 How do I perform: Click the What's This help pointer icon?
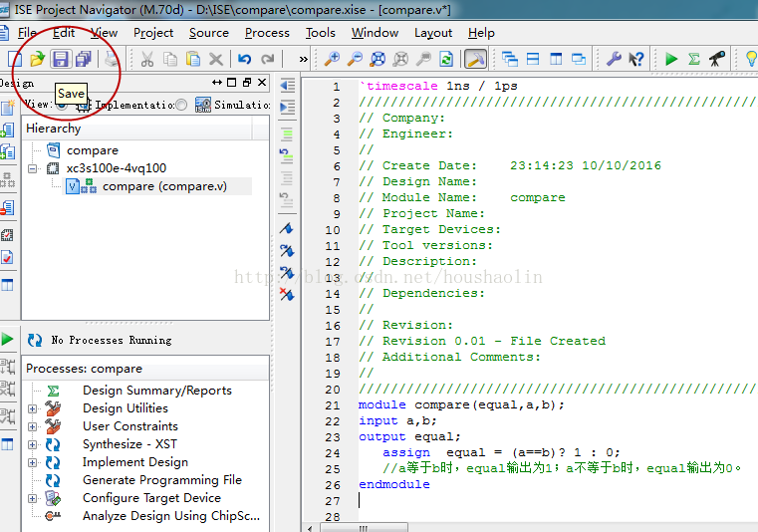point(636,59)
